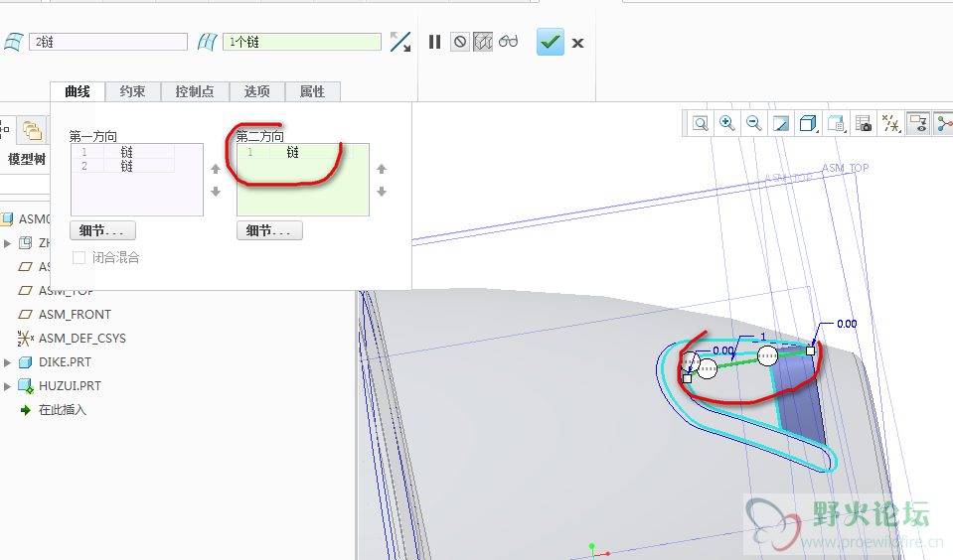Open the 控制点 tab
The height and width of the screenshot is (560, 953).
tap(195, 91)
